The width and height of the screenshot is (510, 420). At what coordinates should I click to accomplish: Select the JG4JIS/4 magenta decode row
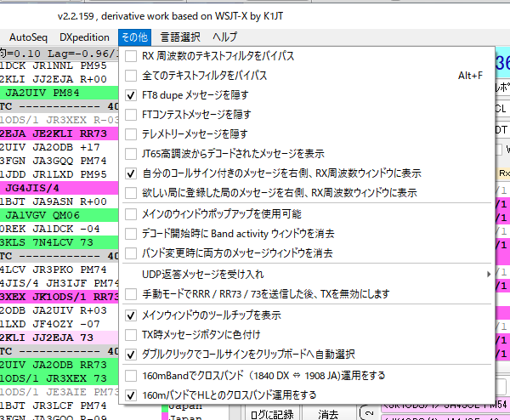pos(59,188)
